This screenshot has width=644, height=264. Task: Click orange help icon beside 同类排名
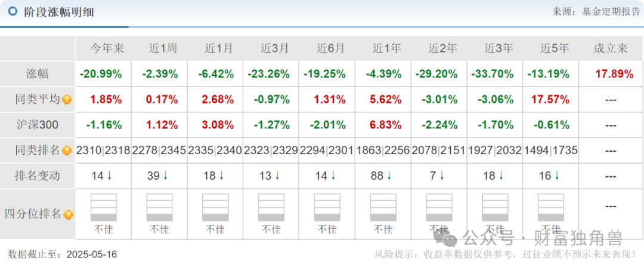67,151
